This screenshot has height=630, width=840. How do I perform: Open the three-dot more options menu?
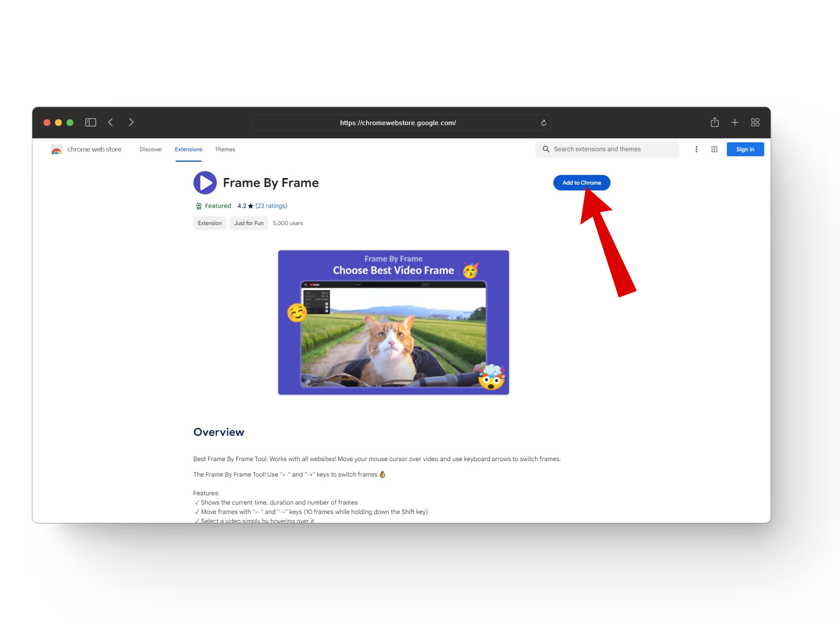[x=696, y=150]
